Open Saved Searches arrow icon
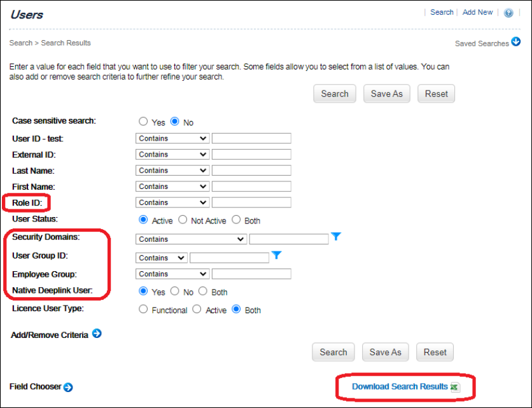Image resolution: width=532 pixels, height=408 pixels. click(x=515, y=42)
